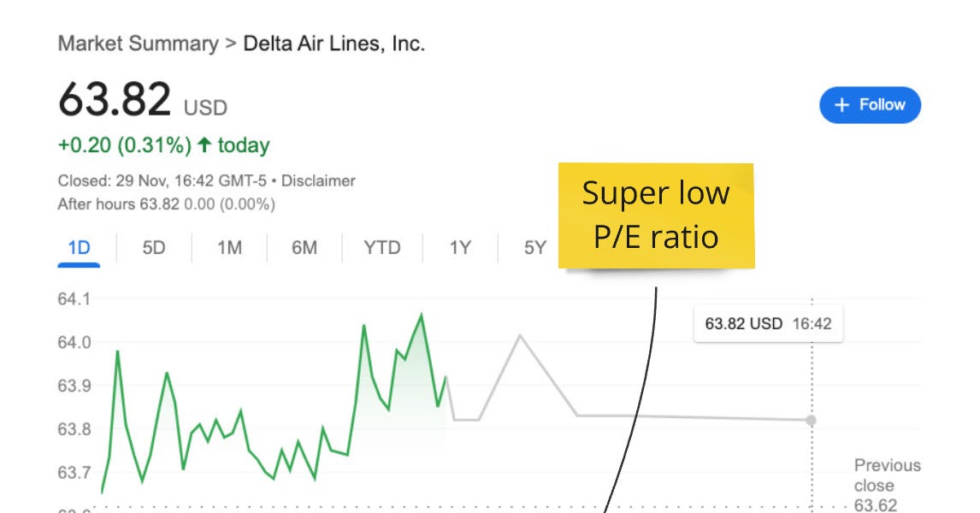Screen dimensions: 980x513
Task: Click the Follow button
Action: pyautogui.click(x=870, y=104)
